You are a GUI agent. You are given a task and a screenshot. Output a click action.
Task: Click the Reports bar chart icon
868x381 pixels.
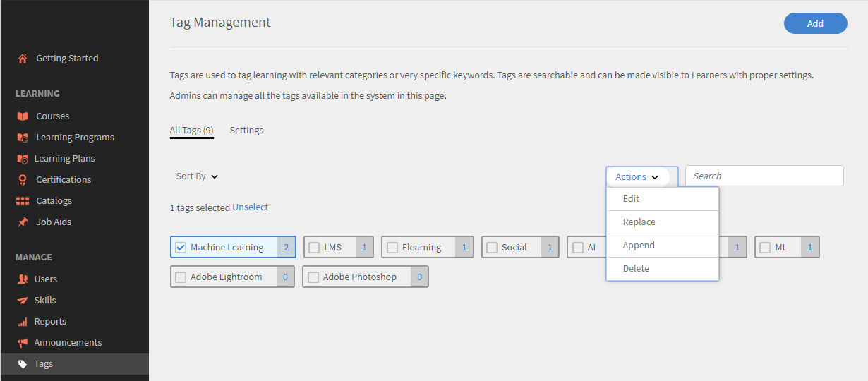click(23, 322)
